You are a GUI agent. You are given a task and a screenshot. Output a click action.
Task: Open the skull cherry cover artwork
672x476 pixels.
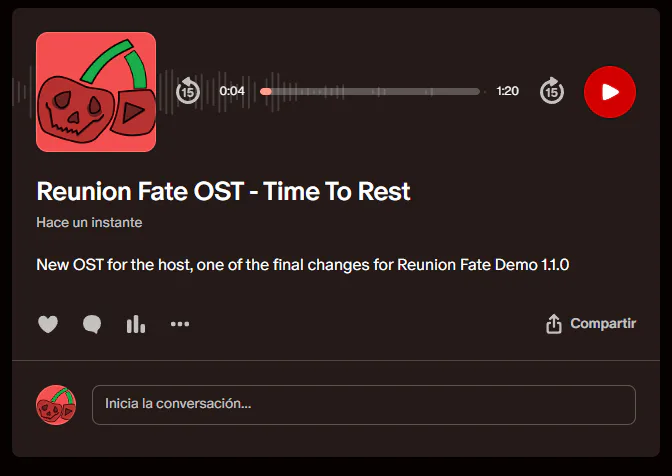coord(96,92)
